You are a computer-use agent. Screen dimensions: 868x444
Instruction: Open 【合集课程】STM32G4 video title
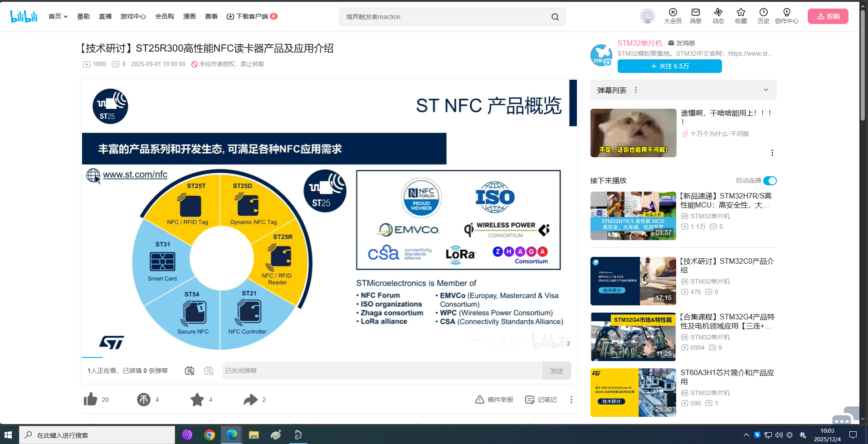[x=727, y=321]
